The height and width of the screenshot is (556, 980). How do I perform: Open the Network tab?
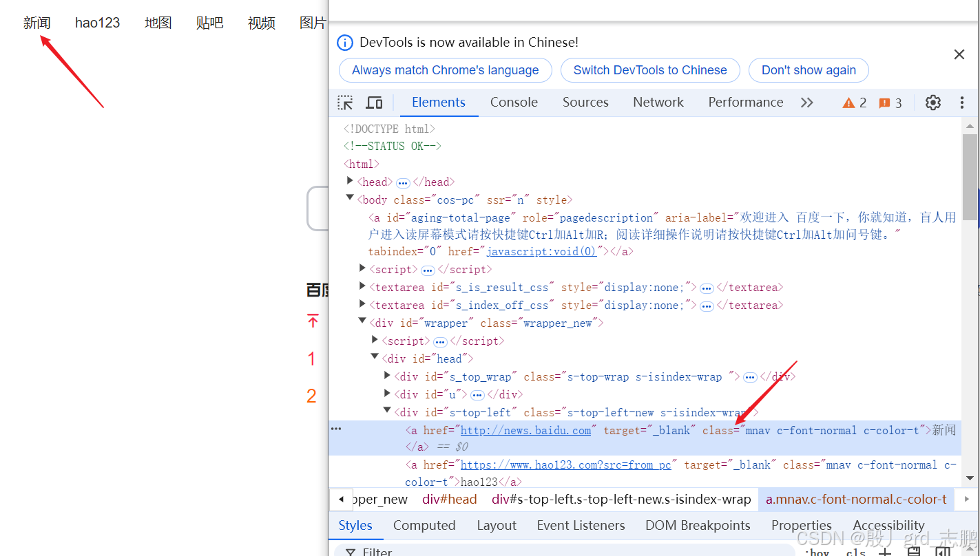click(658, 103)
